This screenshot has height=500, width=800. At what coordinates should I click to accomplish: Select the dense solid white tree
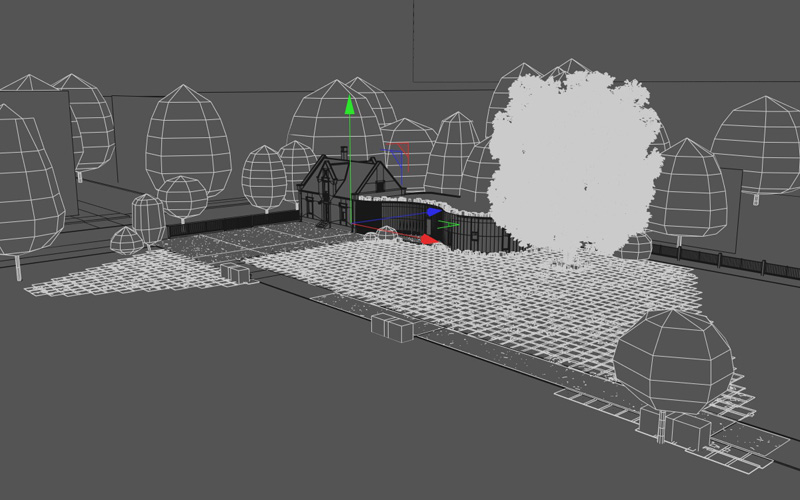tap(575, 166)
